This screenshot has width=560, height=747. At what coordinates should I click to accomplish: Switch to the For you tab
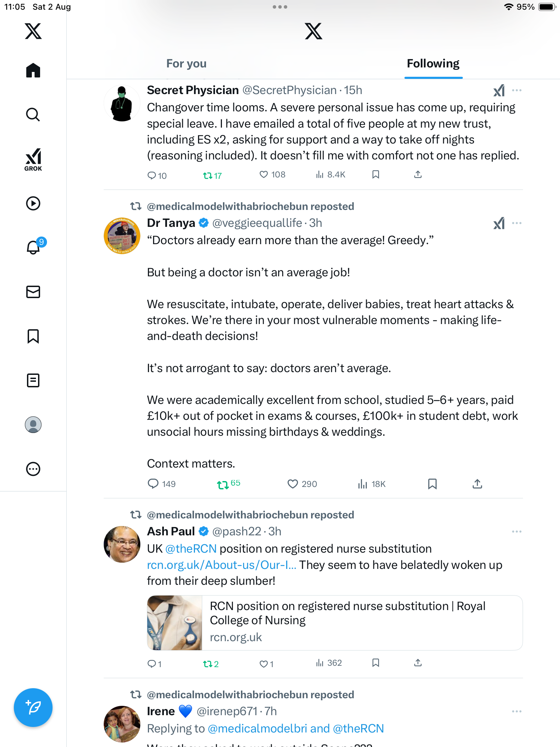click(x=186, y=64)
